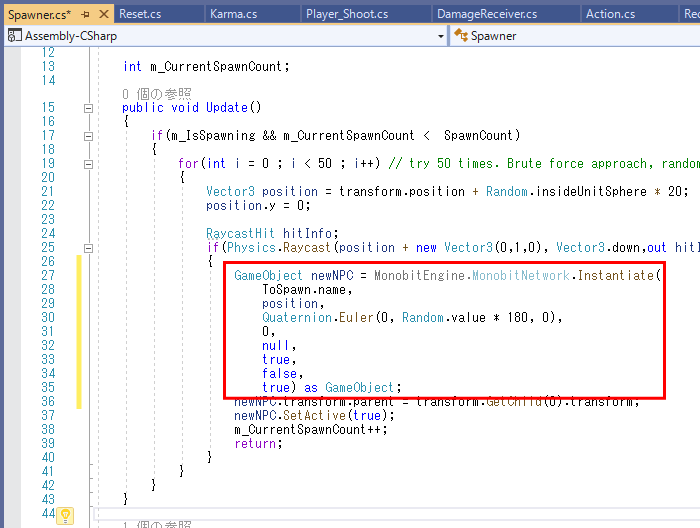Collapse the if m_IsSpawning block
The width and height of the screenshot is (700, 528).
pyautogui.click(x=88, y=136)
